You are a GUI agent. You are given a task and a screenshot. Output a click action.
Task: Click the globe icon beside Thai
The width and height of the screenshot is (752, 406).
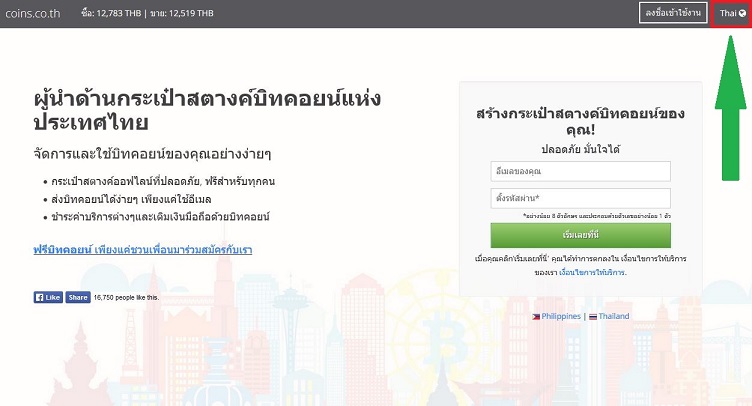click(x=742, y=13)
